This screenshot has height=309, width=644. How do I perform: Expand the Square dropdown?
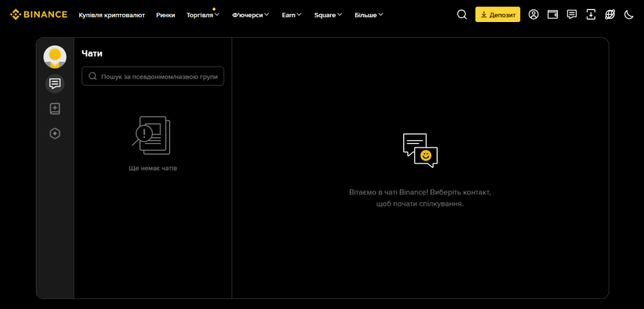pos(328,15)
